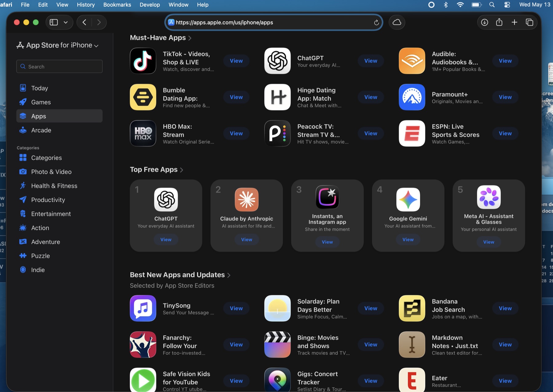
Task: Switch to the Games section
Action: pos(59,102)
